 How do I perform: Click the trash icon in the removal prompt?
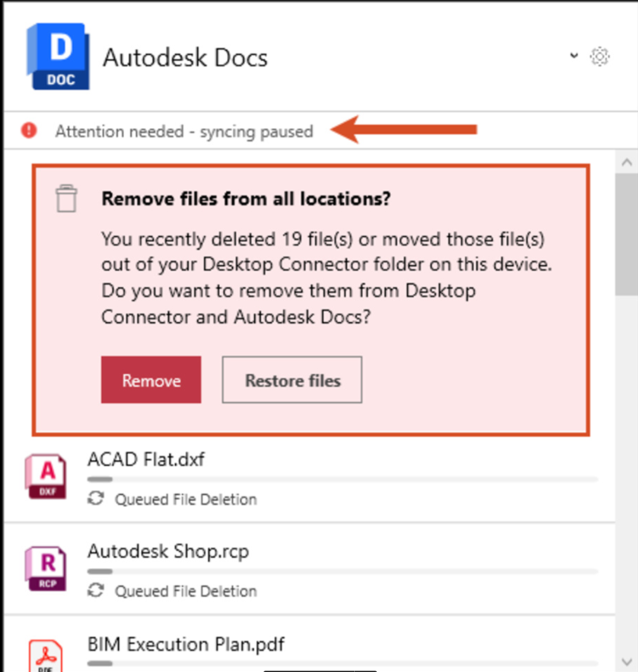point(66,198)
